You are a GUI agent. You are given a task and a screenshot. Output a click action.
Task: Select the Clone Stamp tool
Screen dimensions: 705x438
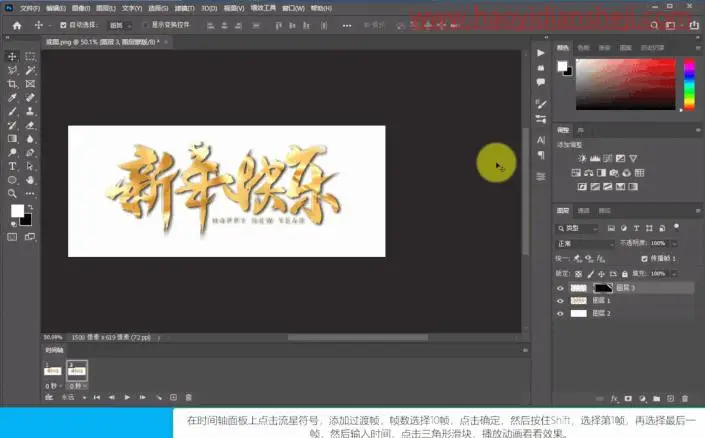click(x=30, y=112)
